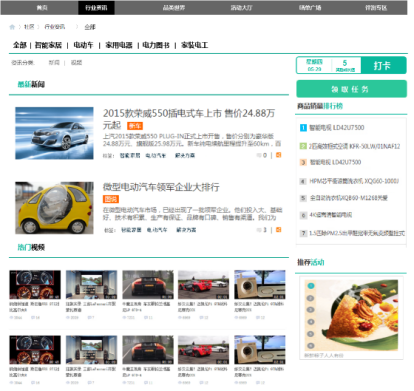The width and height of the screenshot is (414, 391).
Task: Open the share icon for the 微型电动汽车 article
Action: point(278,230)
